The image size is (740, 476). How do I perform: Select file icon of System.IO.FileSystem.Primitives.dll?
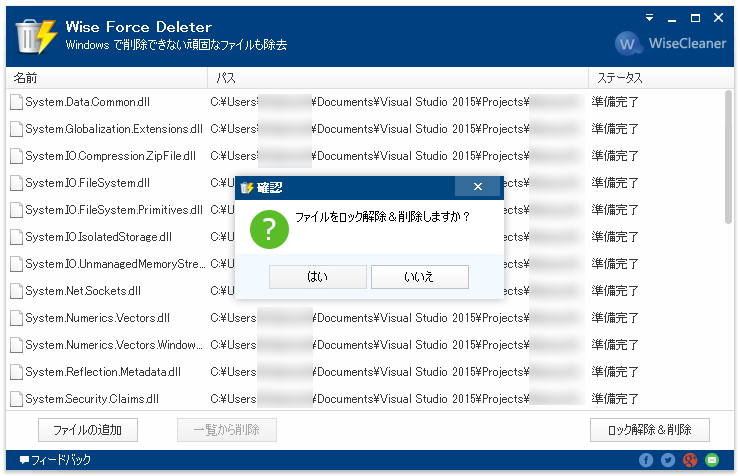17,210
